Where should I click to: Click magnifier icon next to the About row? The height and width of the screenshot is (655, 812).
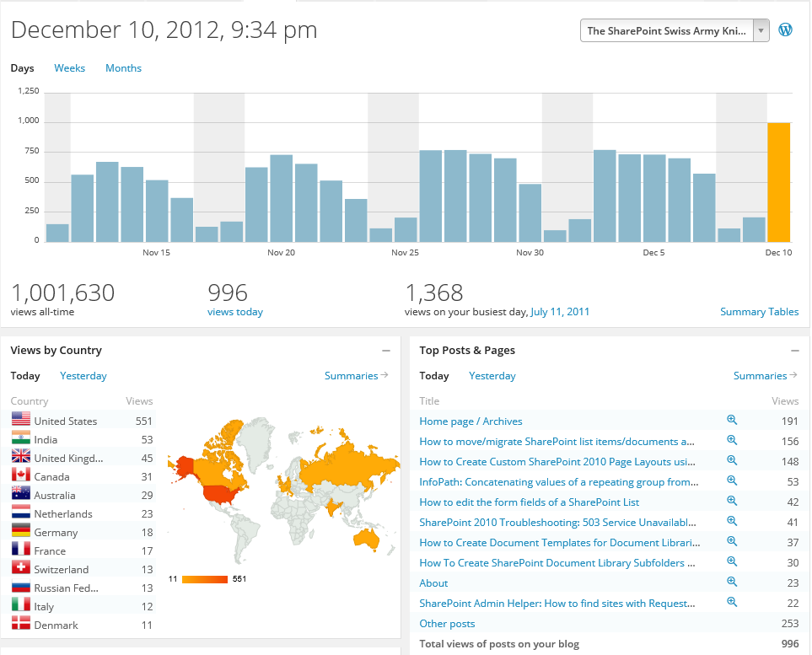point(732,583)
